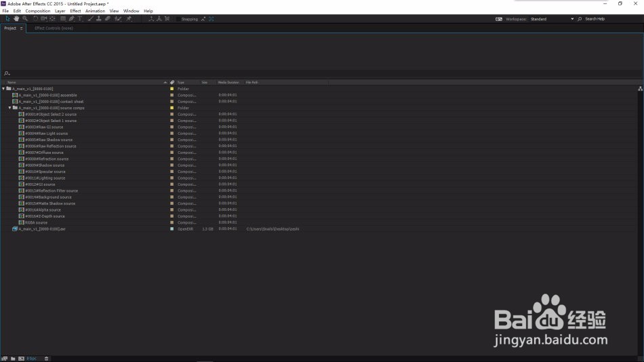
Task: Switch to Effect Controls (none) tab
Action: click(x=54, y=28)
